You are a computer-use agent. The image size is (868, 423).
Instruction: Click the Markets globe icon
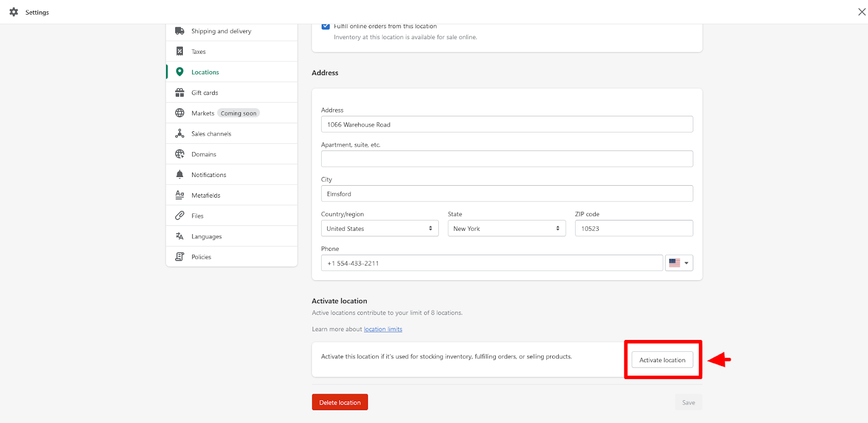[x=180, y=113]
